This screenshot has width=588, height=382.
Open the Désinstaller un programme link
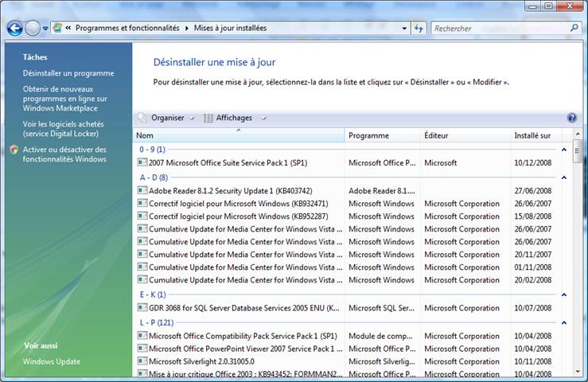click(x=68, y=73)
